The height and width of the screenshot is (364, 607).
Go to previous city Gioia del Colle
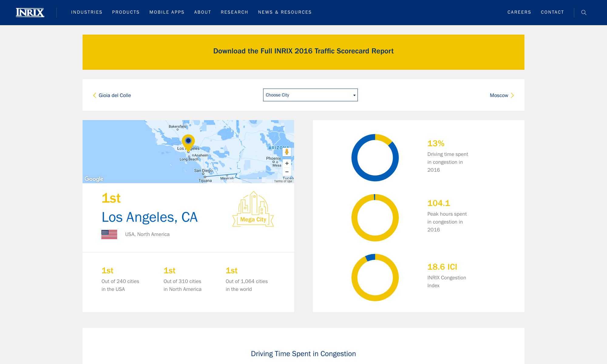(112, 95)
